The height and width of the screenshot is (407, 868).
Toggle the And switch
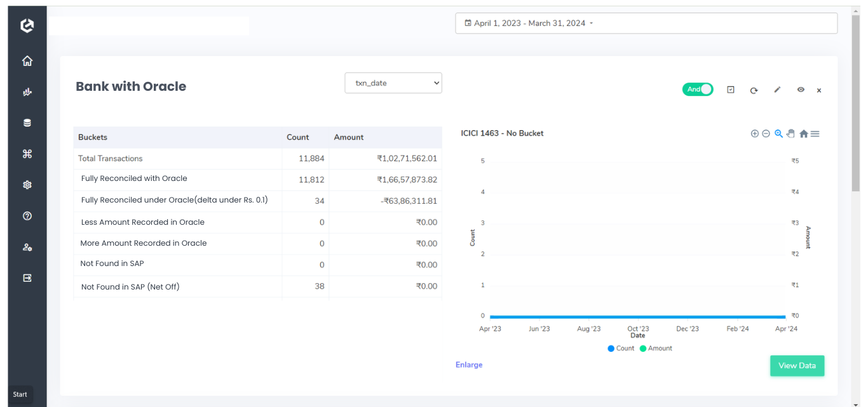698,90
